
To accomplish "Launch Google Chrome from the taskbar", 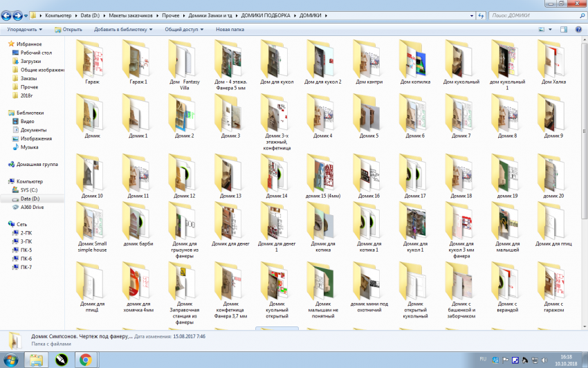I will pos(86,359).
